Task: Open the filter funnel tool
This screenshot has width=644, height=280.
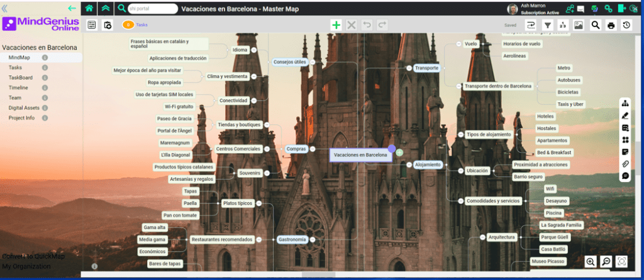Action: (548, 25)
